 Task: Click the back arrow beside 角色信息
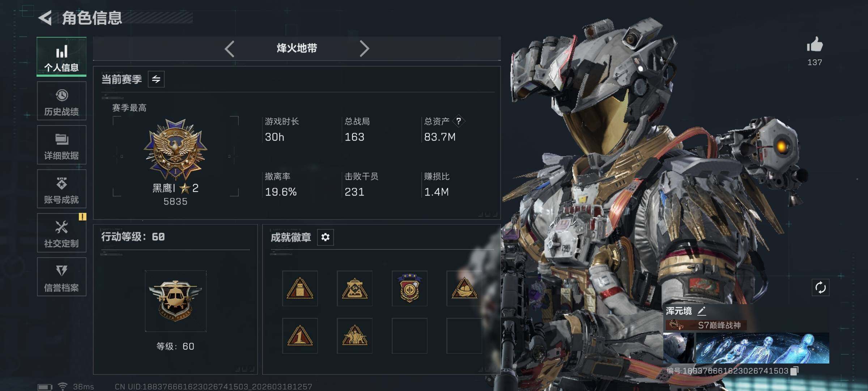click(x=46, y=18)
